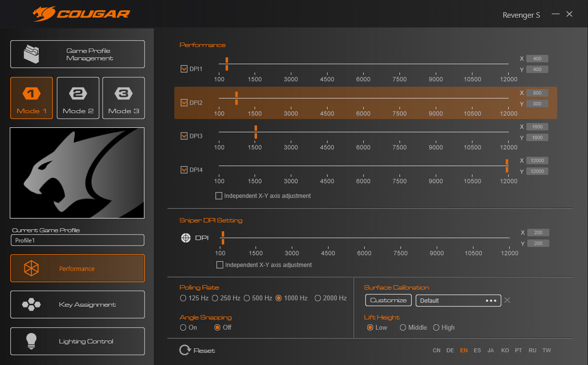Select 500 Hz polling rate
This screenshot has width=588, height=365.
(247, 298)
